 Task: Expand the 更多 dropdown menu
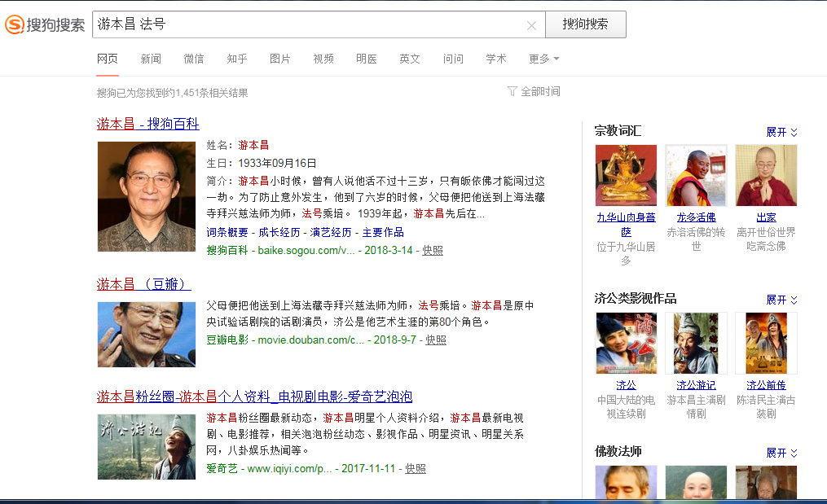(x=543, y=59)
